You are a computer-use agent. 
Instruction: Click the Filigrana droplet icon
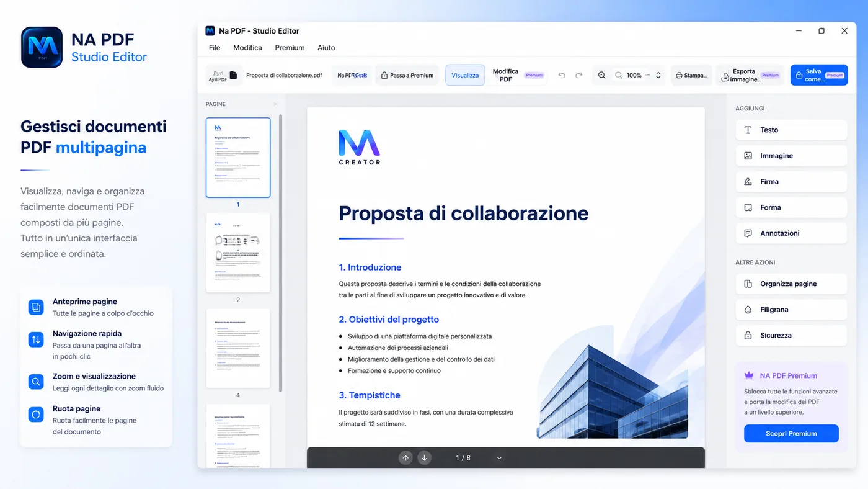coord(748,310)
